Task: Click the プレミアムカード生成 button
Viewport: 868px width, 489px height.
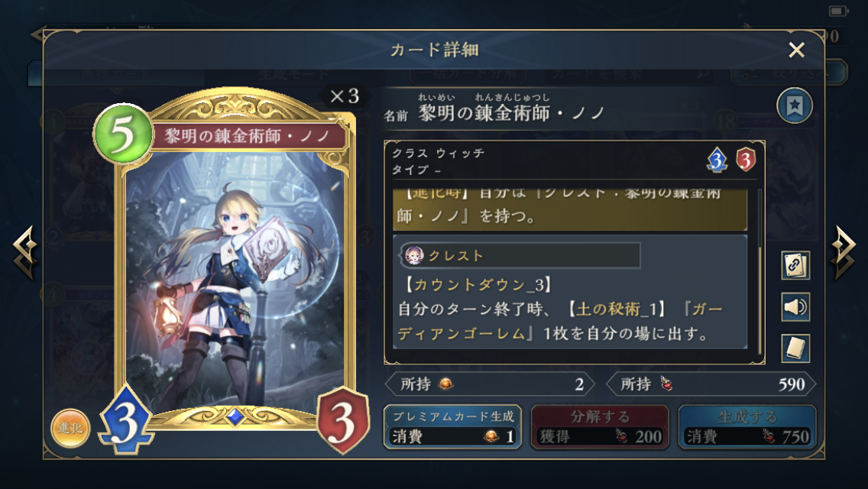Action: click(453, 426)
